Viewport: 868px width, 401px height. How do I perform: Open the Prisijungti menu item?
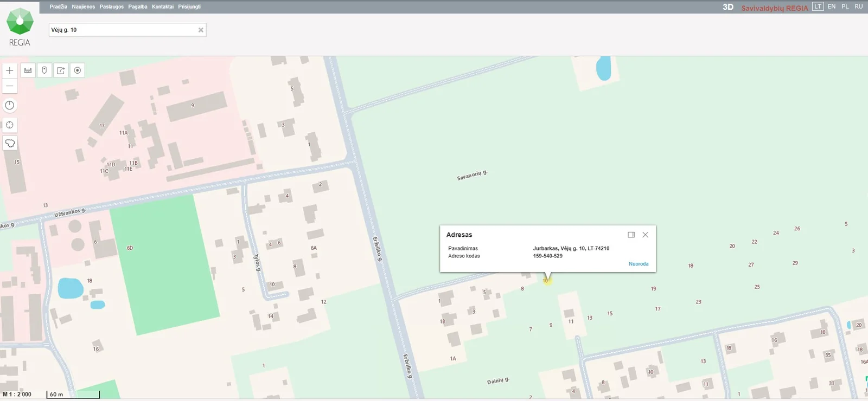coord(189,7)
